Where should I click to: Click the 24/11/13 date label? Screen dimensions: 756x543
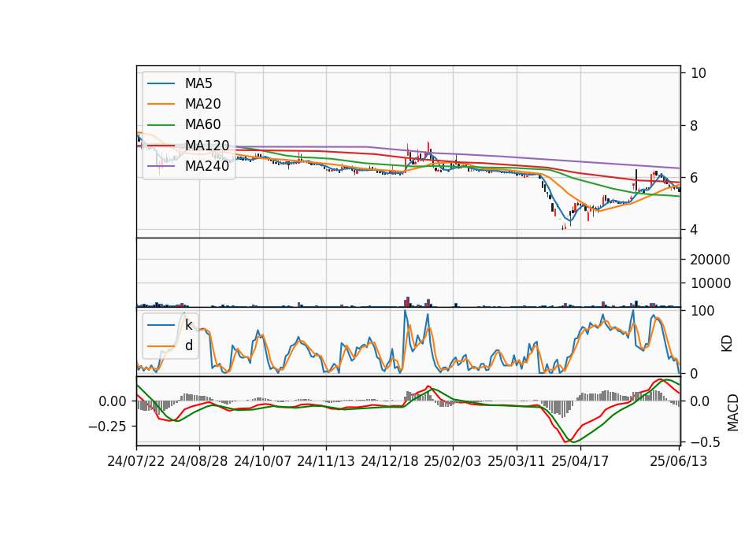coord(326,461)
